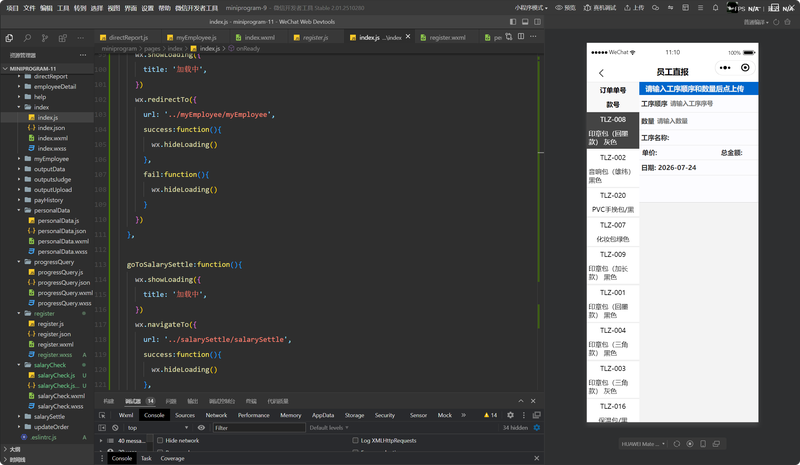800x465 pixels.
Task: Open the Network devtools tab
Action: [x=216, y=415]
